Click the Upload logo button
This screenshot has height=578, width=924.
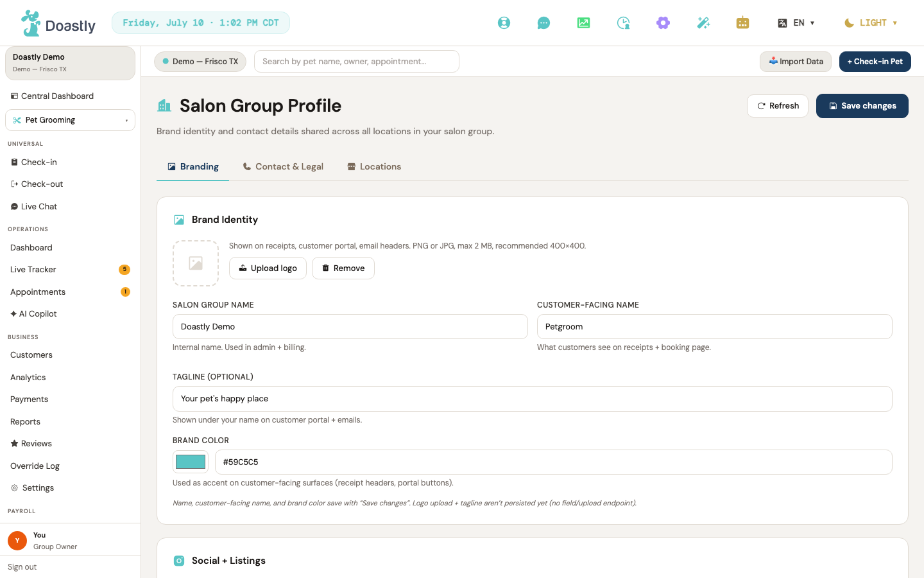[268, 268]
